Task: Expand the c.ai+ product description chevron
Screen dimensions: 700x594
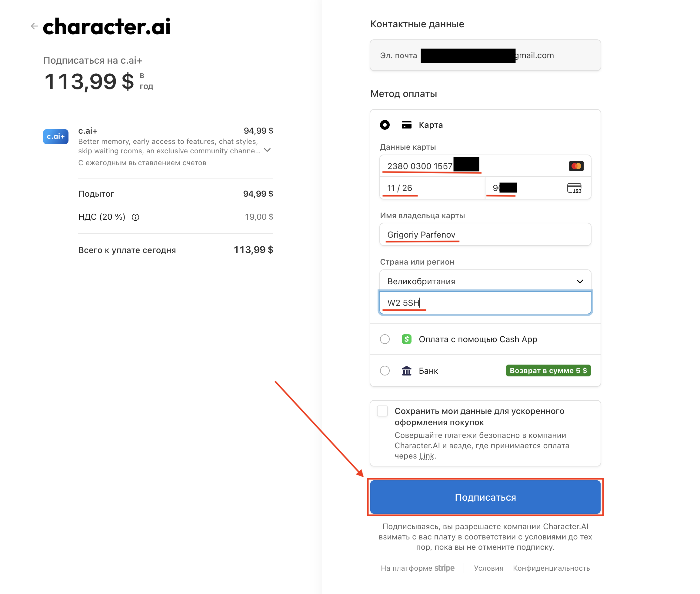Action: [x=267, y=150]
